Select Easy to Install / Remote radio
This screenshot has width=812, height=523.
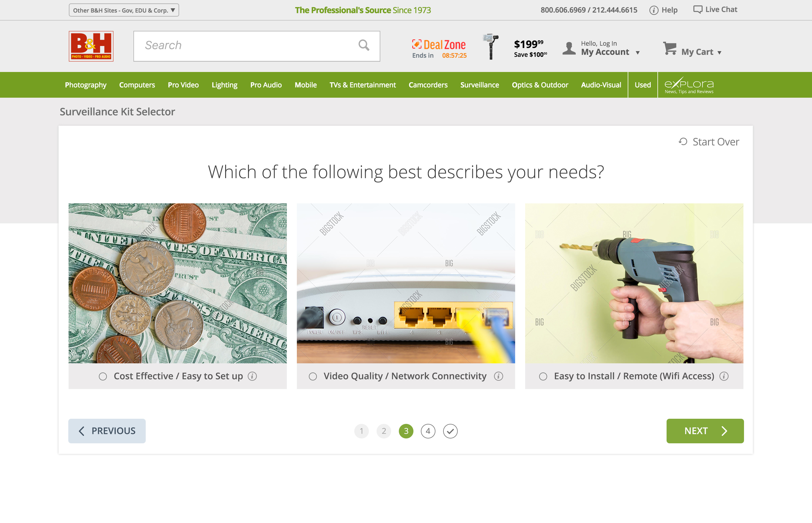tap(543, 376)
